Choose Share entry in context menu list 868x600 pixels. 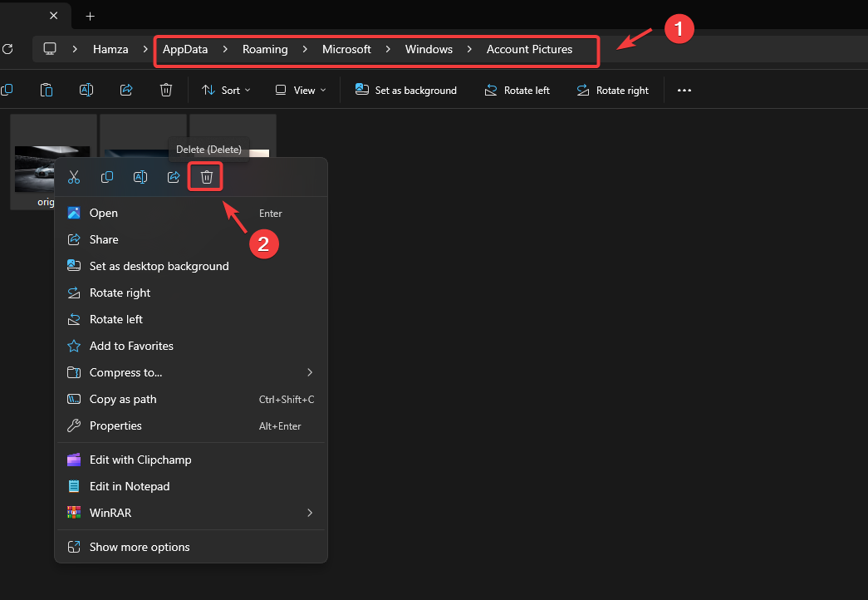[x=191, y=240]
